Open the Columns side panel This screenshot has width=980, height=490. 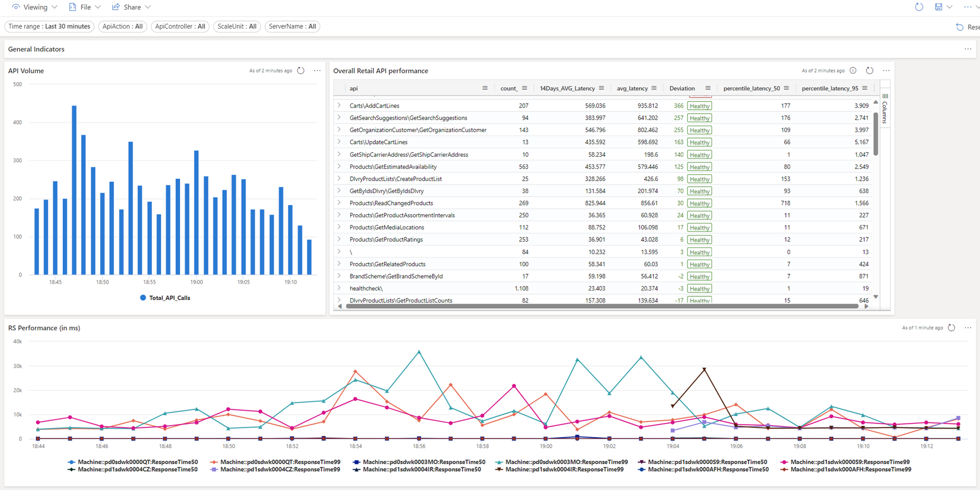[885, 109]
